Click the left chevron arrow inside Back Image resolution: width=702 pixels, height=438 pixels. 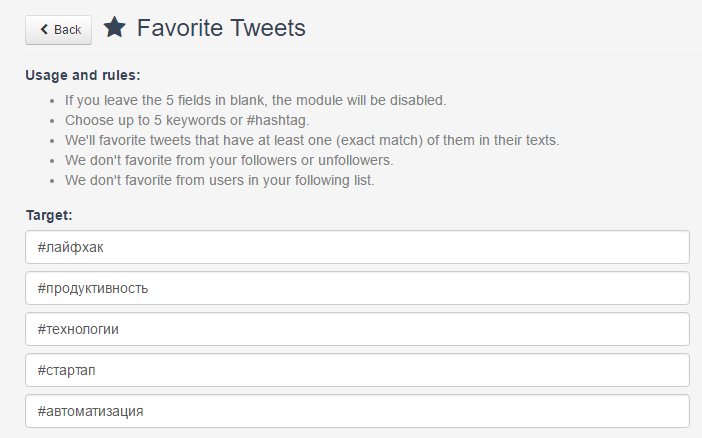click(43, 30)
